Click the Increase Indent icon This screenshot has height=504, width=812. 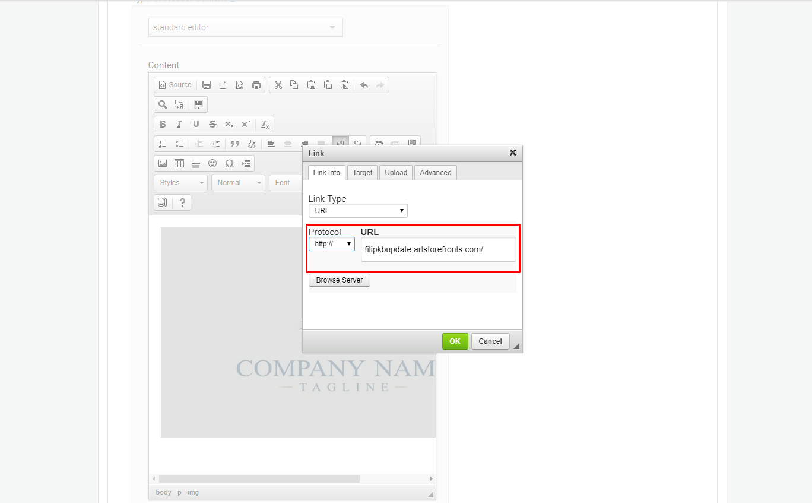(x=215, y=144)
